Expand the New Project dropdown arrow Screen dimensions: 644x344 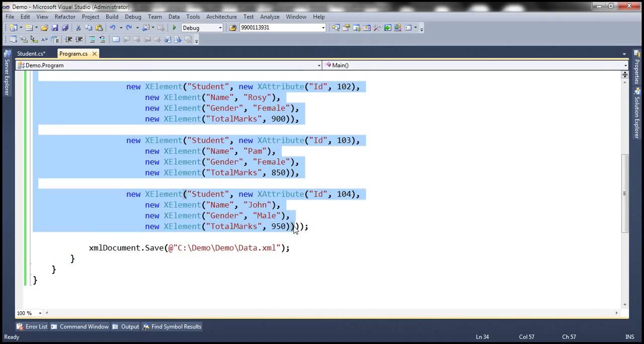[21, 28]
